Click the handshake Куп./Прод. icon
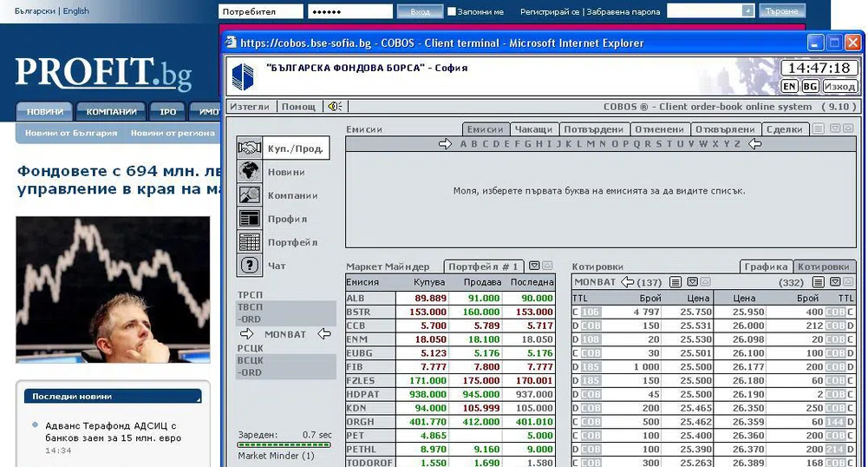 pos(250,148)
